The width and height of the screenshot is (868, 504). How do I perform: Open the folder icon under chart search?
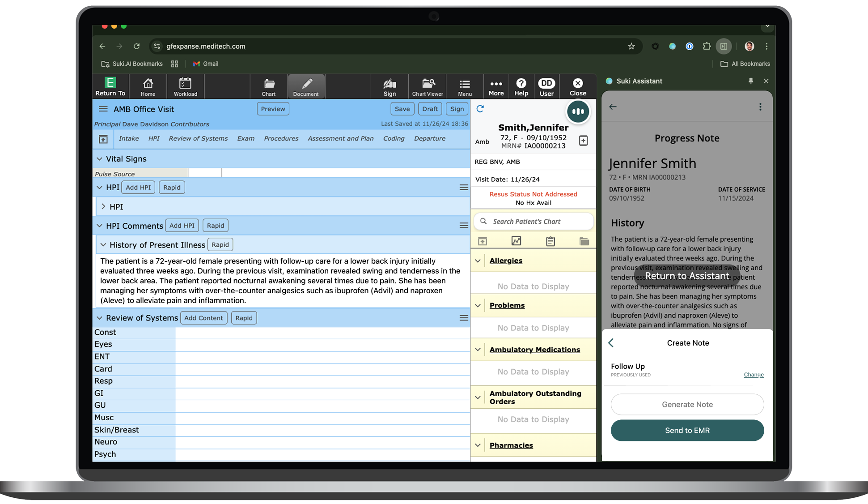click(584, 241)
